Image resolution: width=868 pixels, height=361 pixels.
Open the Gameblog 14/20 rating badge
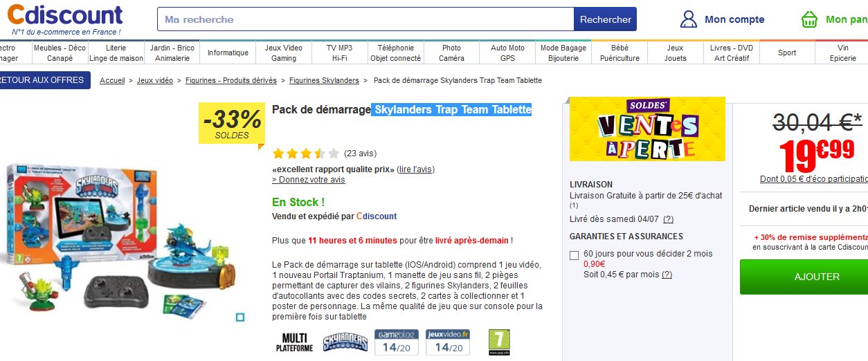[x=397, y=342]
